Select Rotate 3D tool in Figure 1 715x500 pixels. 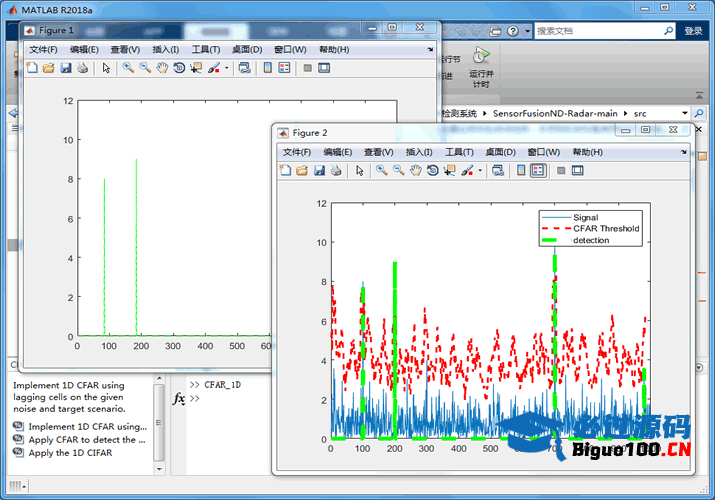(x=179, y=68)
